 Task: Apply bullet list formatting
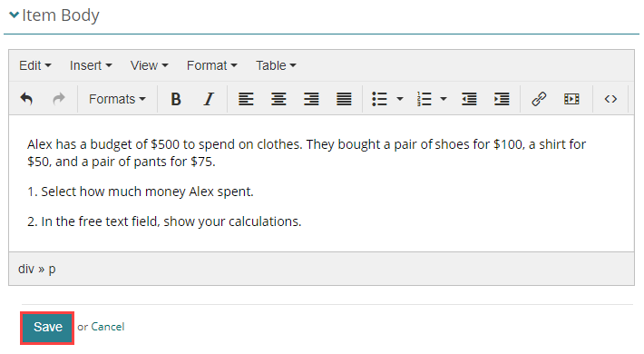379,99
